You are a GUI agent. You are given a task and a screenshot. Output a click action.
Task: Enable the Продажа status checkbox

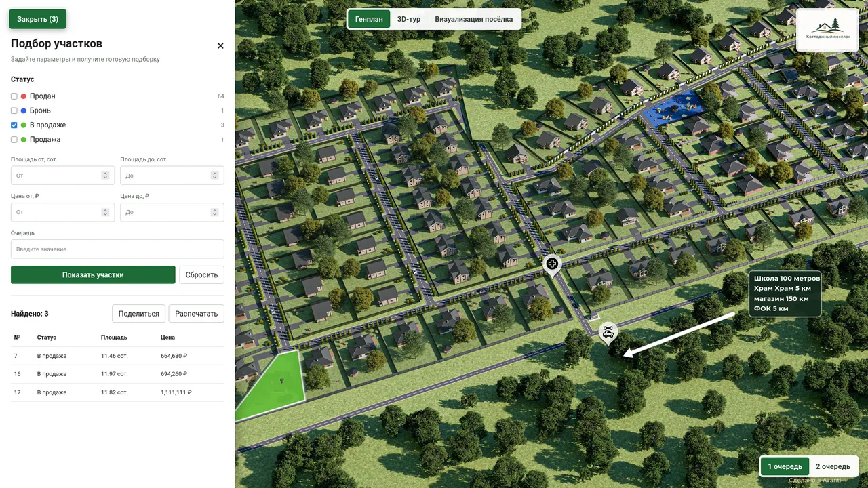[x=14, y=140]
